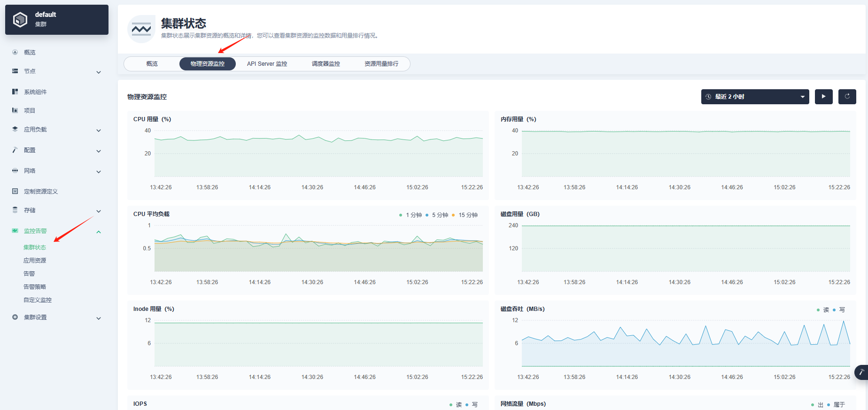Click the 项目 sidebar menu label
868x410 pixels.
tap(30, 110)
